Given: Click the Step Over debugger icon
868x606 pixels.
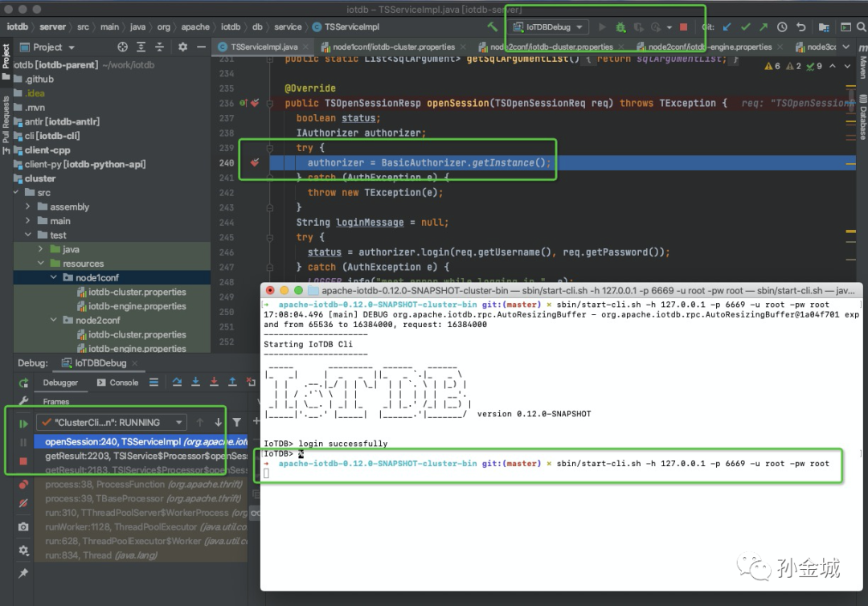Looking at the screenshot, I should click(175, 383).
